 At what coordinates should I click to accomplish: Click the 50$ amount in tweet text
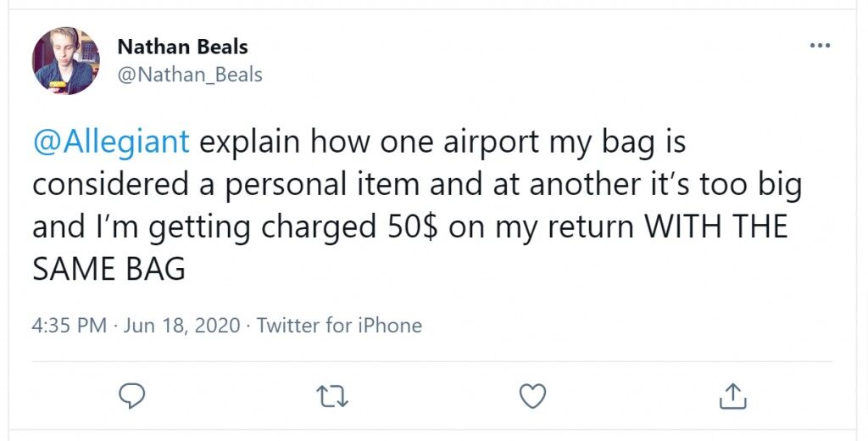coord(411,227)
